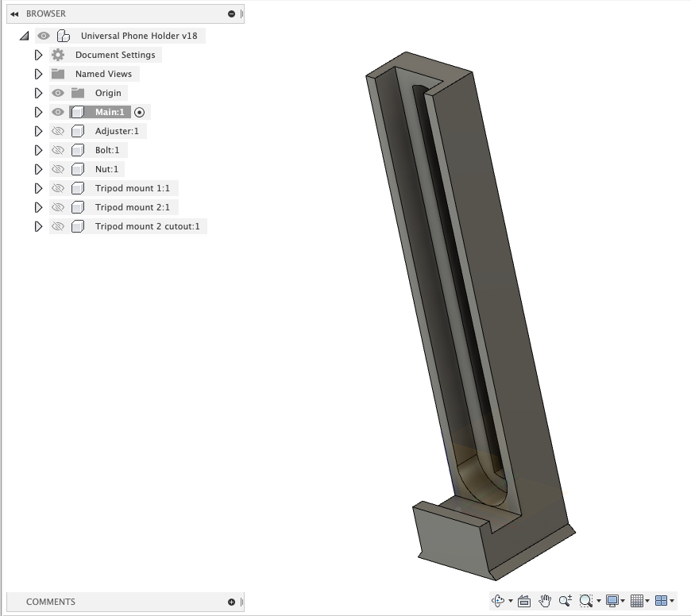Select Tripod mount 1:1 label
This screenshot has width=691, height=616.
click(x=132, y=188)
